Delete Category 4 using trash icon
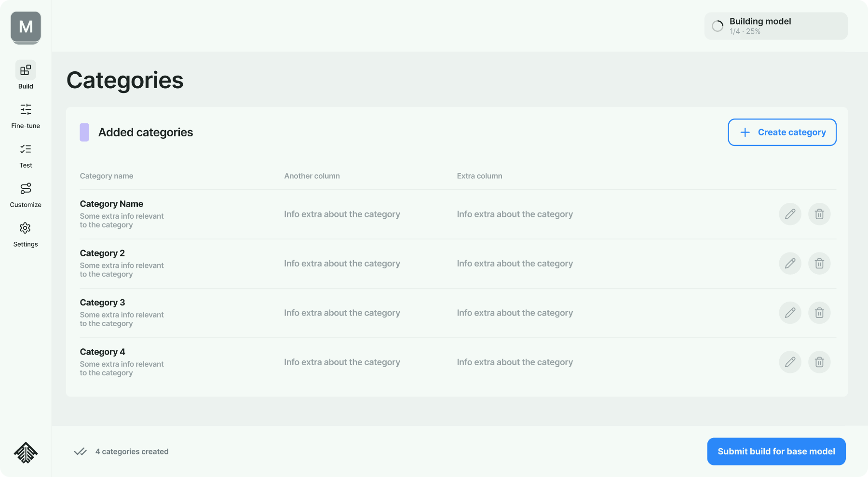The width and height of the screenshot is (868, 477). tap(819, 362)
